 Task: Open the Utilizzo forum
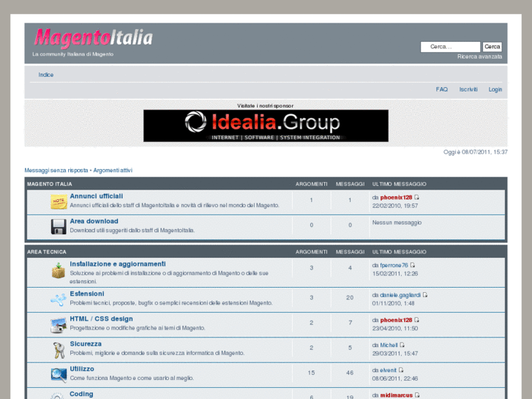point(82,369)
